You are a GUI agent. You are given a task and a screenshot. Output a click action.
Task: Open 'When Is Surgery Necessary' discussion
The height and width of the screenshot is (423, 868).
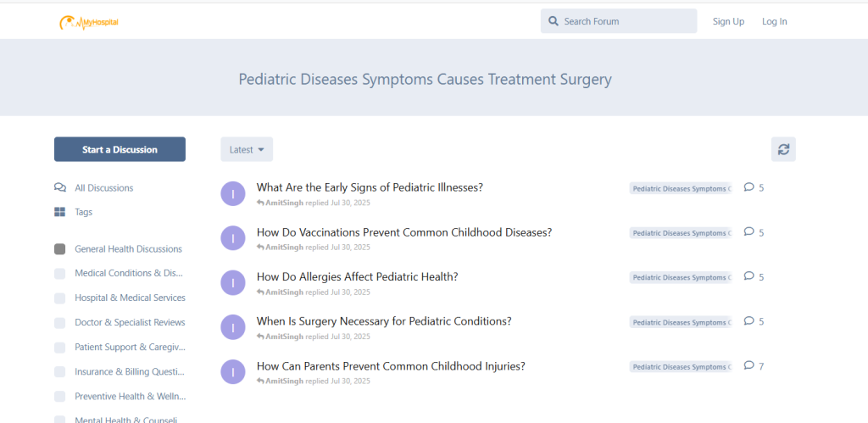[x=384, y=321]
